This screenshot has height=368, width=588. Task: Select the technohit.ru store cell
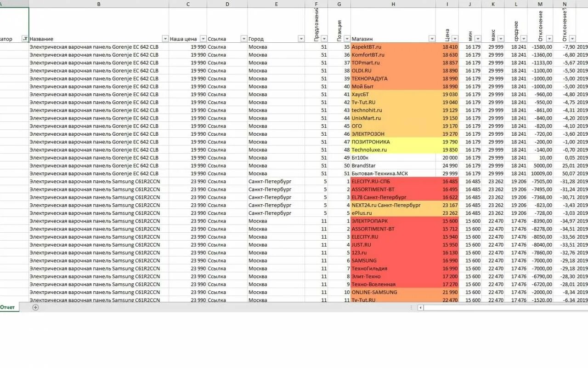point(393,110)
